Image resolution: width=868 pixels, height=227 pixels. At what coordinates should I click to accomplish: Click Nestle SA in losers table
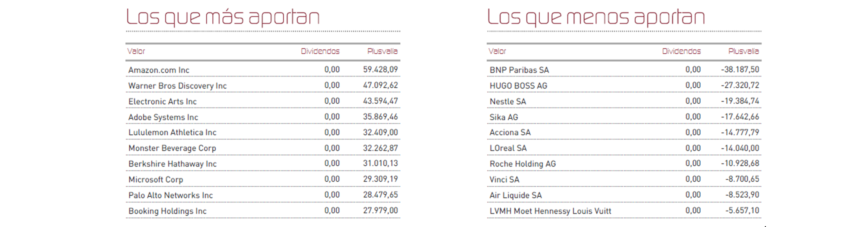click(507, 102)
